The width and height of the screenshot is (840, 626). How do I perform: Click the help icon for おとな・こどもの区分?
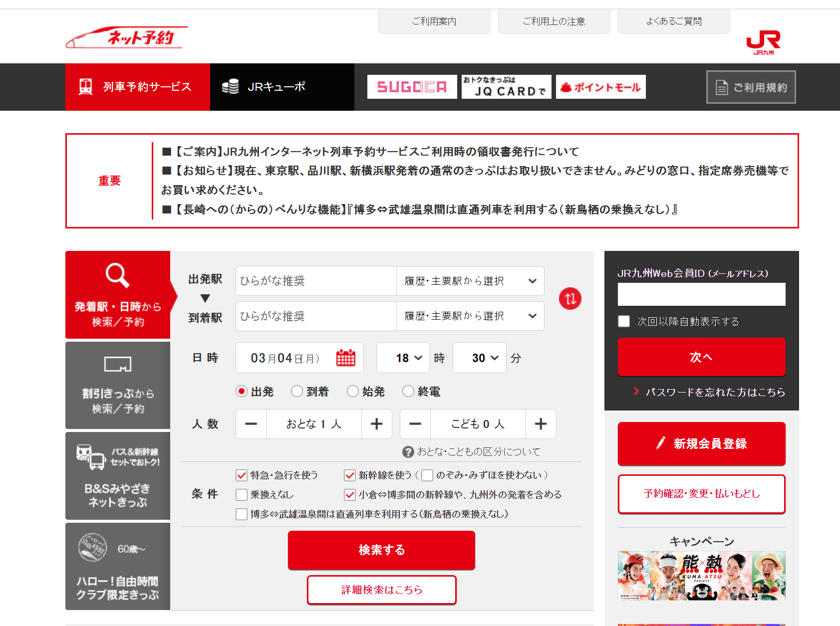408,452
